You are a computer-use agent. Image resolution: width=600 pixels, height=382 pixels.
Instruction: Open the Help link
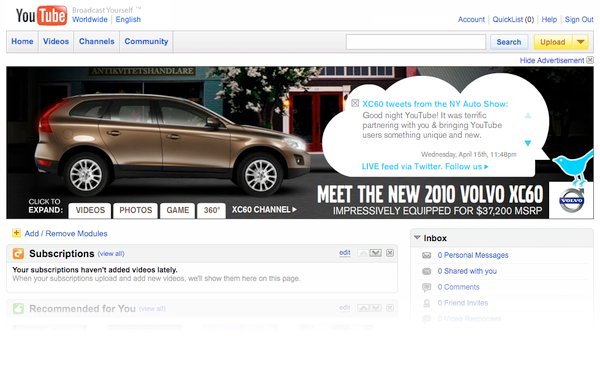tap(549, 20)
